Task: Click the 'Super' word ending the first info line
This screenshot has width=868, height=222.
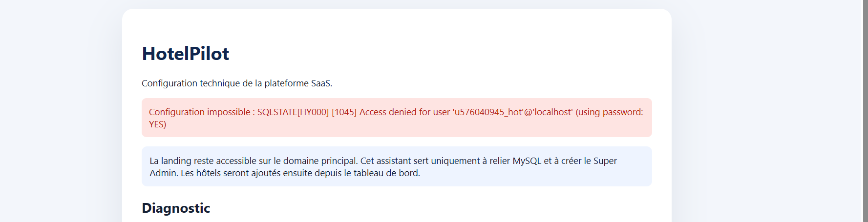Action: (x=605, y=161)
